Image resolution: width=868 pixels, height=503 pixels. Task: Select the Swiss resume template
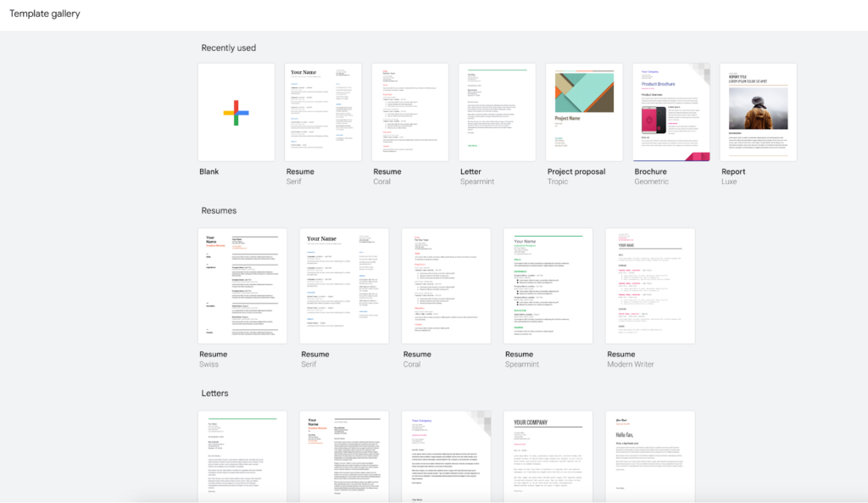242,285
